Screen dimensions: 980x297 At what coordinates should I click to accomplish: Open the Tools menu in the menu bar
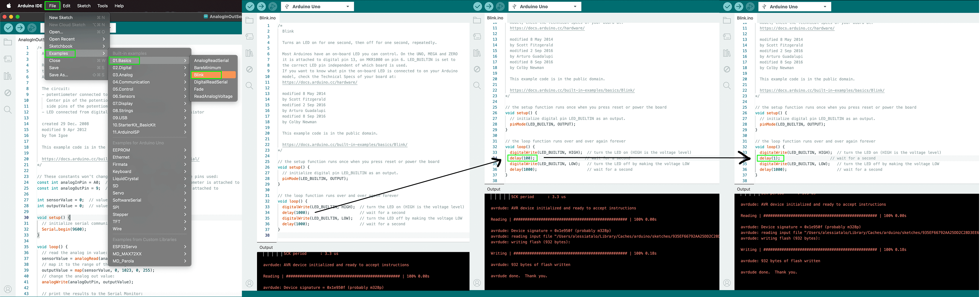pyautogui.click(x=102, y=6)
